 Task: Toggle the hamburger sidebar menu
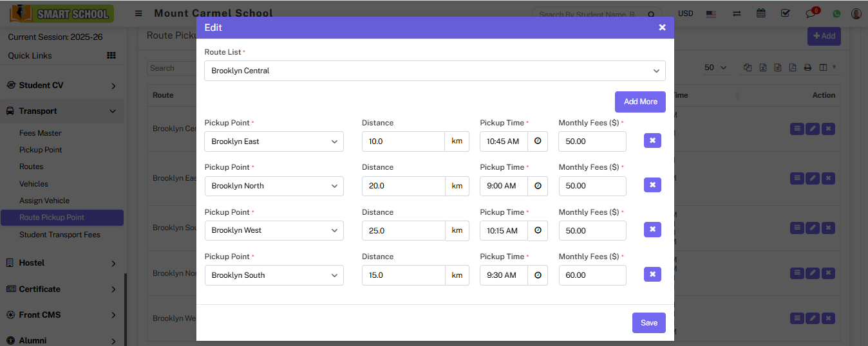138,14
